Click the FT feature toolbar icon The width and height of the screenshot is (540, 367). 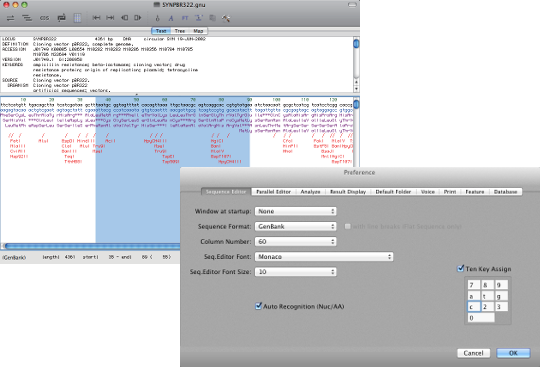click(x=185, y=18)
